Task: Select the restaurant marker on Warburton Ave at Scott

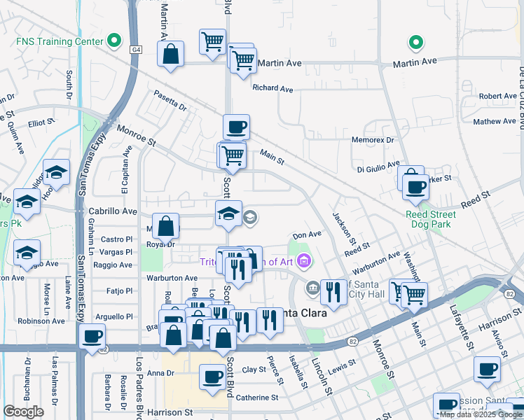Action: point(238,269)
